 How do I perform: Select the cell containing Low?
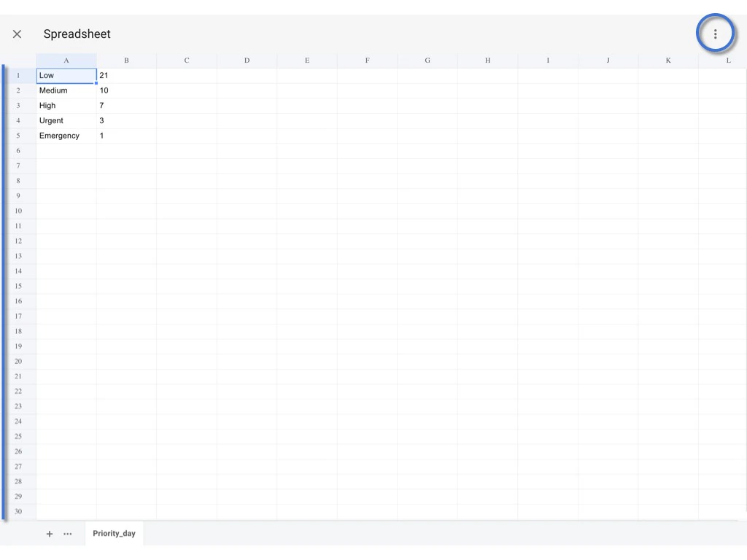(66, 75)
